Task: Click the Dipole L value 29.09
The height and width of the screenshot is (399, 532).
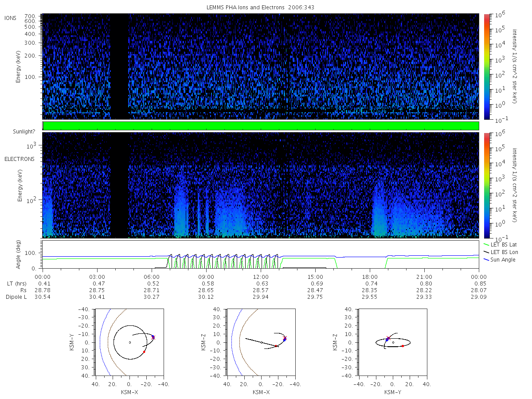Action: click(x=479, y=297)
